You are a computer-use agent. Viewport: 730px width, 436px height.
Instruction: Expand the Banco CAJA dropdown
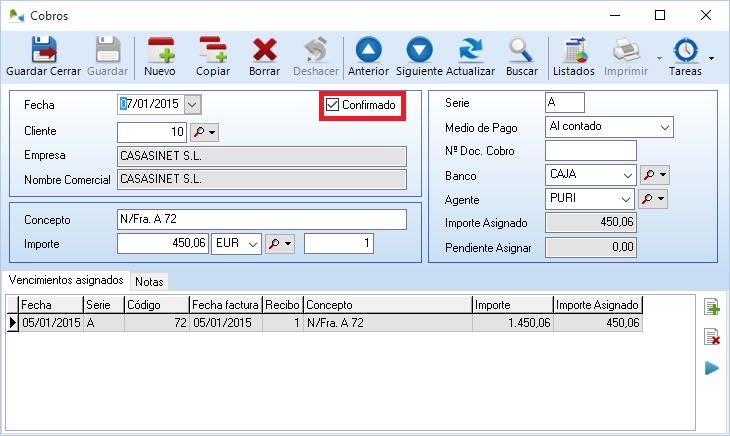(627, 175)
